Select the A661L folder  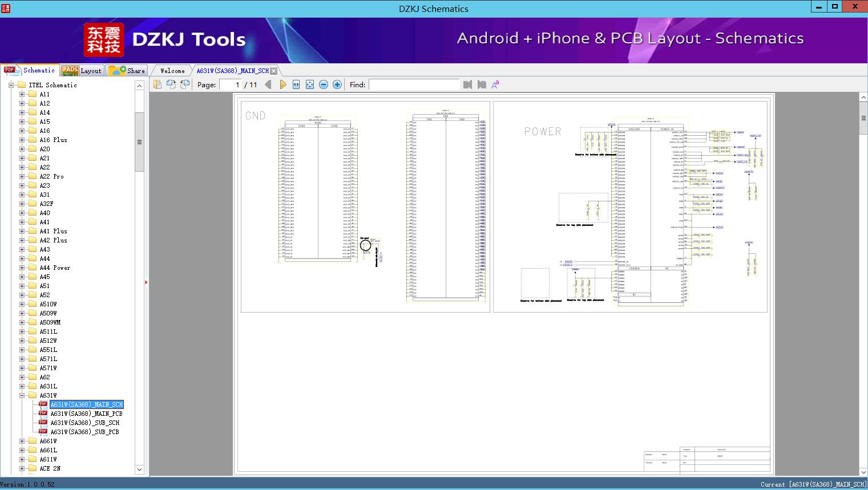tap(48, 450)
